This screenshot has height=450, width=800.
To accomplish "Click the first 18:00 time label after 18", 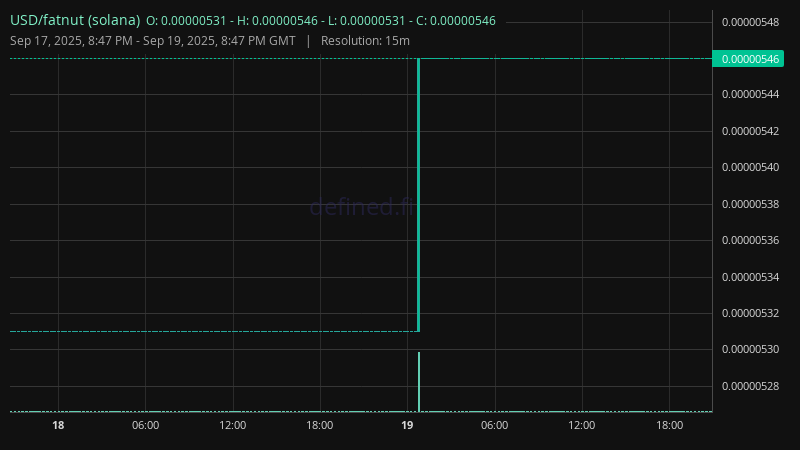I will [320, 426].
